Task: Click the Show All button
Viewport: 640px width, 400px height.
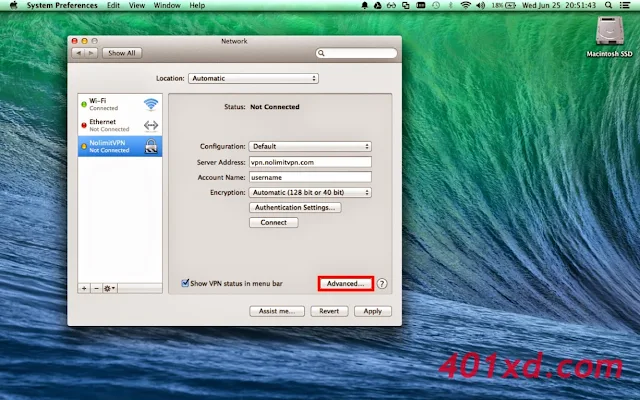Action: click(x=122, y=53)
